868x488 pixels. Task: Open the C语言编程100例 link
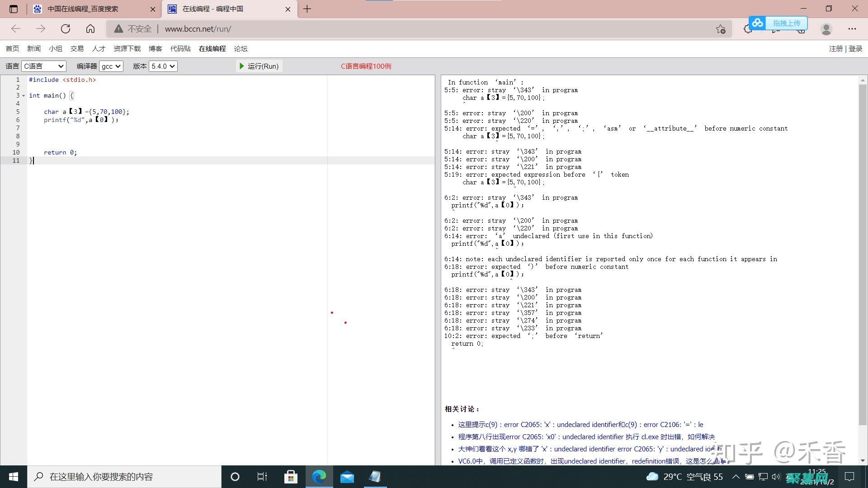coord(366,66)
